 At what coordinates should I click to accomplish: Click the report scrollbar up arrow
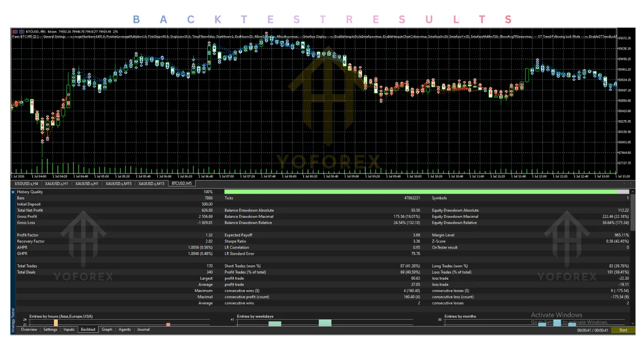pos(633,192)
